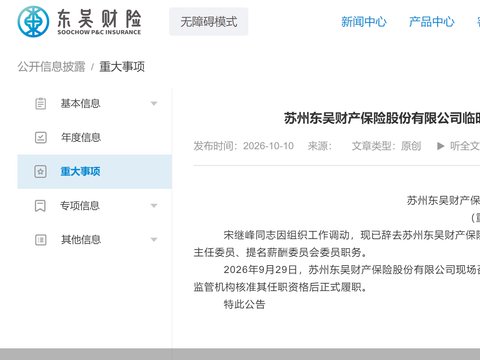This screenshot has width=480, height=360.
Task: Open 年度信息 sidebar item
Action: pos(81,137)
